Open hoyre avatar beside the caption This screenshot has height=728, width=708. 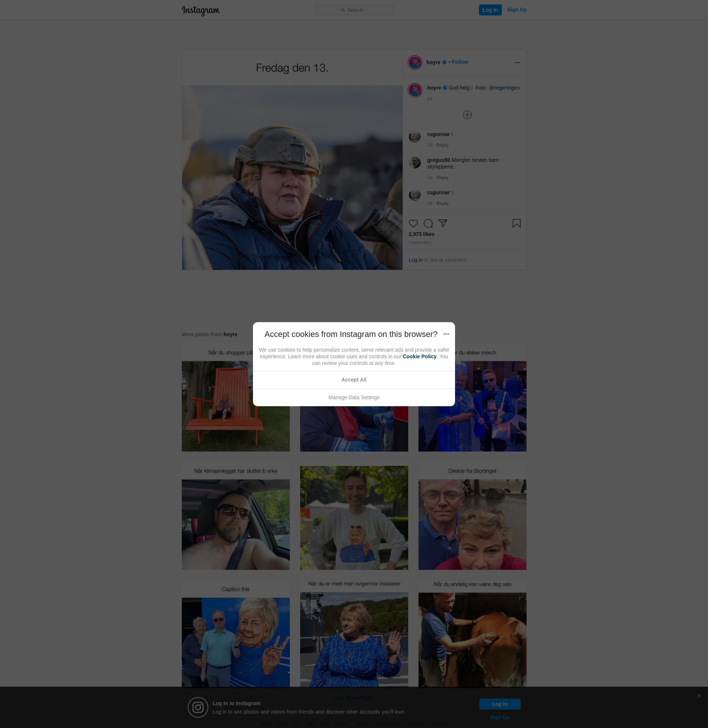pyautogui.click(x=414, y=90)
